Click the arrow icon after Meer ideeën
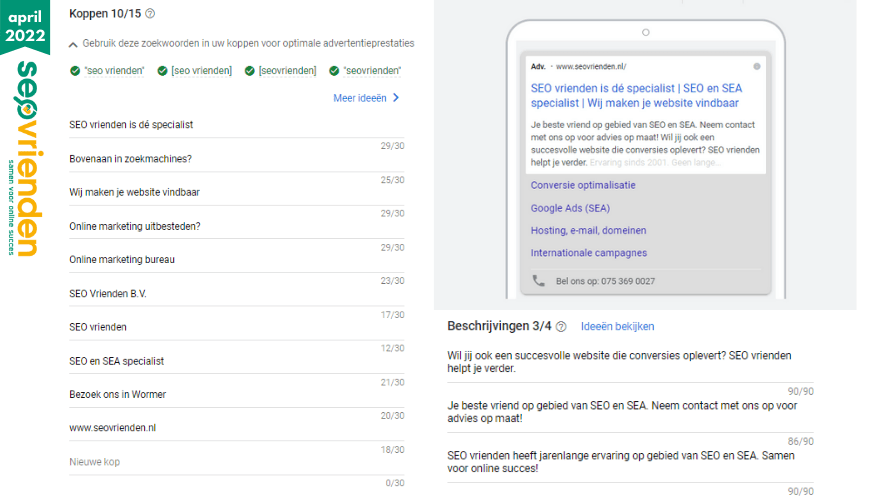The height and width of the screenshot is (501, 891). point(396,98)
